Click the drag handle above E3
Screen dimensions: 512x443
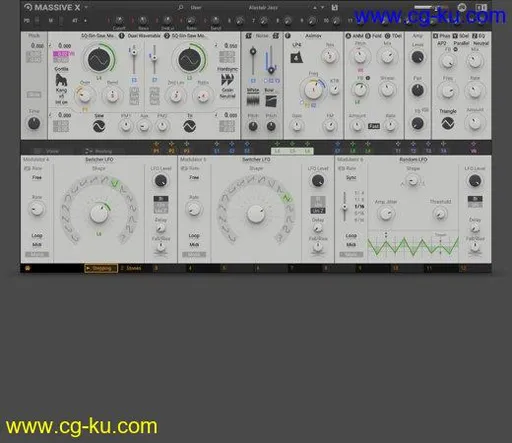tap(247, 144)
